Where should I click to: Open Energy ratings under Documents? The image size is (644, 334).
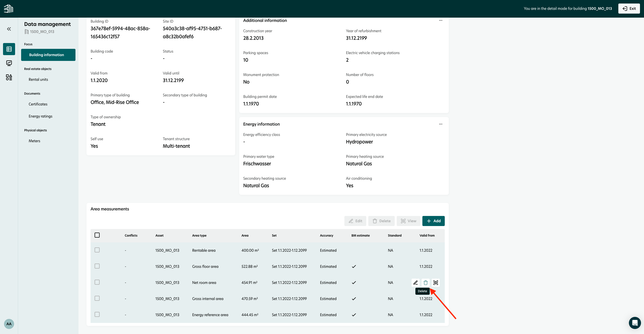[41, 116]
